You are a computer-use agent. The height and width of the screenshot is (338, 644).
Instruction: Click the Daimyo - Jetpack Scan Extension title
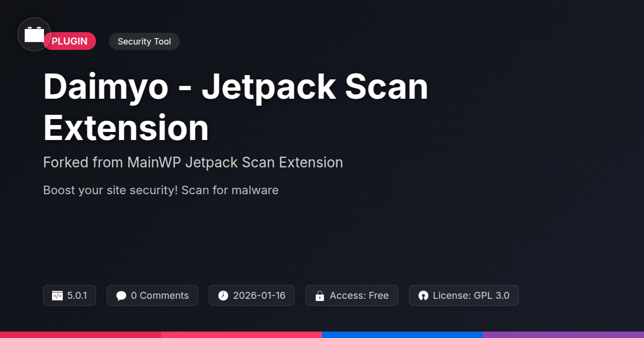pyautogui.click(x=236, y=107)
